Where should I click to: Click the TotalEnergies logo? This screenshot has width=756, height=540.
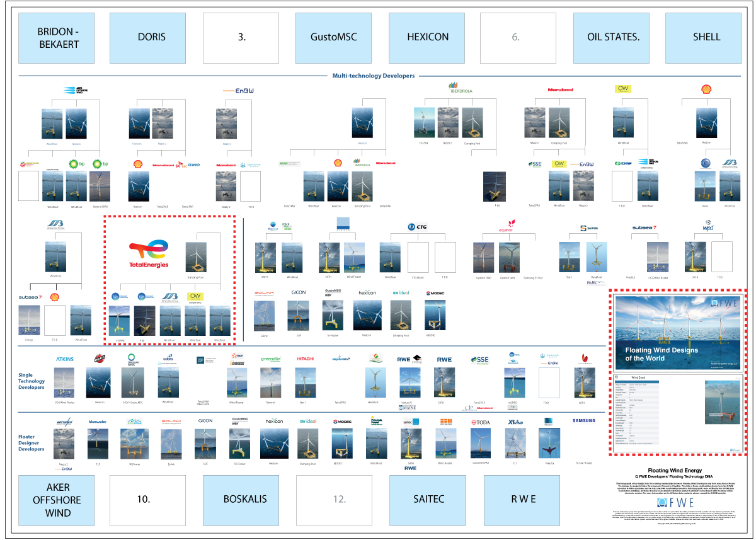[x=149, y=255]
